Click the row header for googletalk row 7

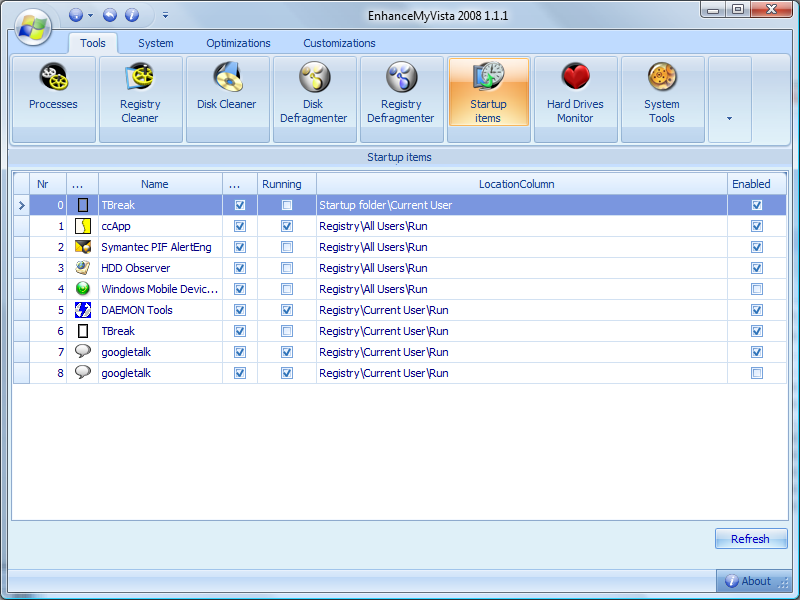21,352
